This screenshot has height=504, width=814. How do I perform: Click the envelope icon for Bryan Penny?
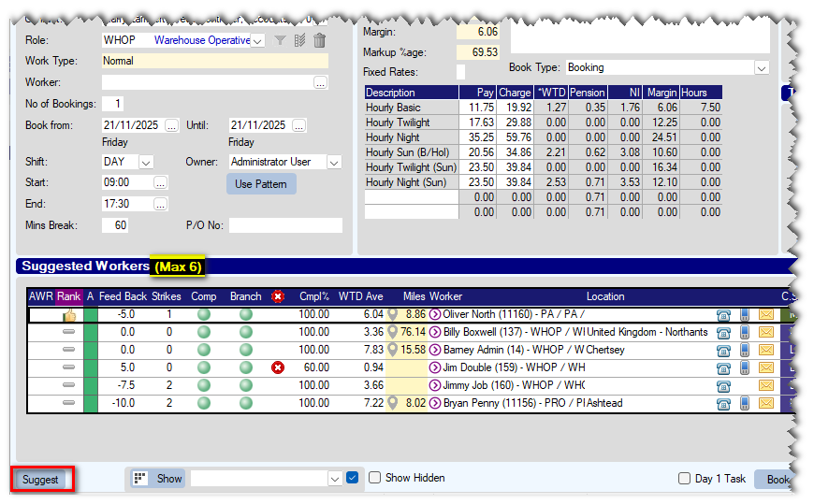pyautogui.click(x=766, y=403)
